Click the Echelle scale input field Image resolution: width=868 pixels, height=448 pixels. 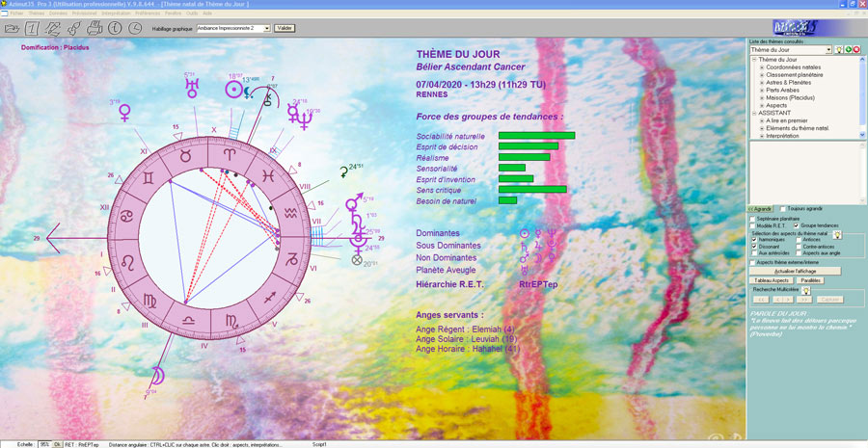(x=43, y=444)
